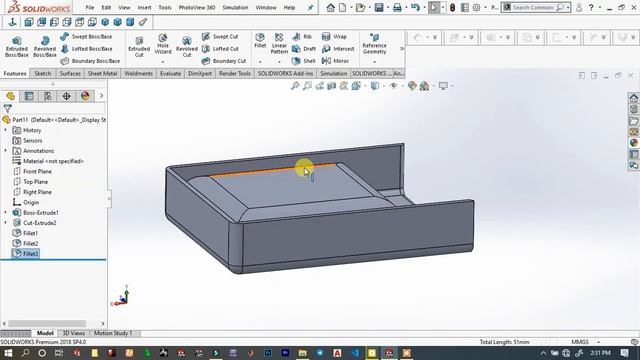Click the Extruded Cut tool
640x360 pixels.
[x=139, y=47]
